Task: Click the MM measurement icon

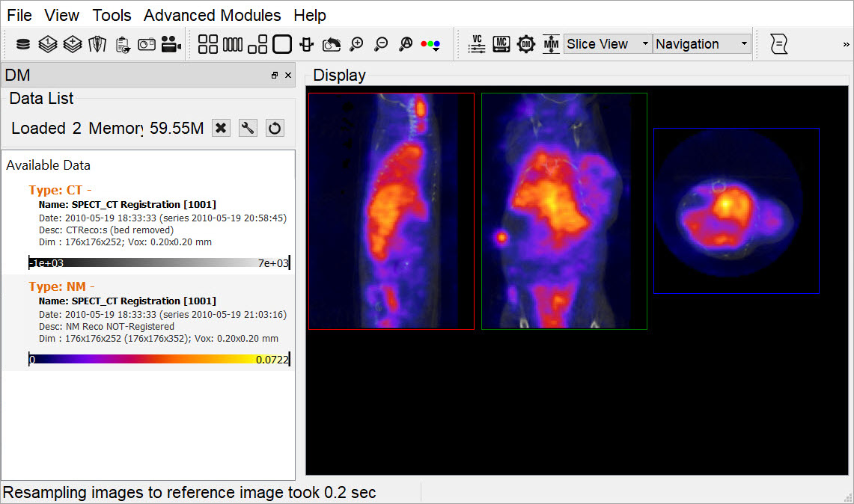Action: click(551, 44)
